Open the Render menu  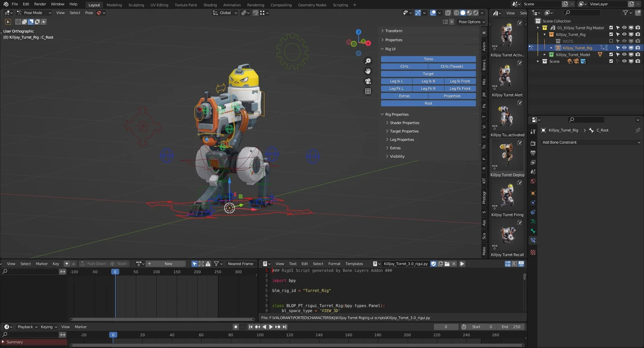pyautogui.click(x=40, y=4)
